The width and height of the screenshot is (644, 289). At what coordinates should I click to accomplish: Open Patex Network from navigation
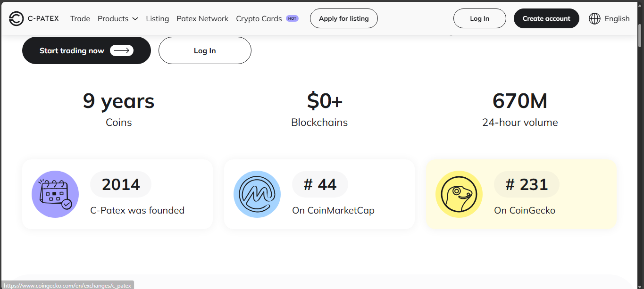click(x=202, y=18)
